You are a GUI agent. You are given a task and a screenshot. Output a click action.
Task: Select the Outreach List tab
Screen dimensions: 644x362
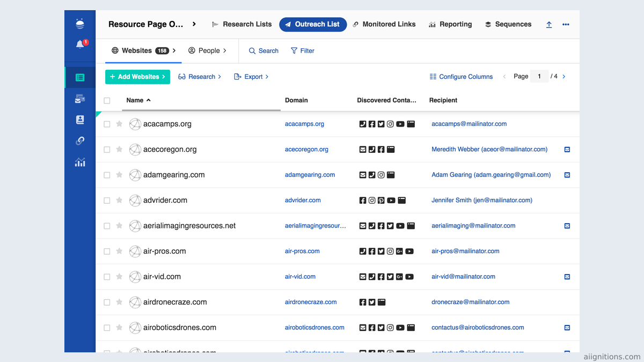click(x=313, y=24)
